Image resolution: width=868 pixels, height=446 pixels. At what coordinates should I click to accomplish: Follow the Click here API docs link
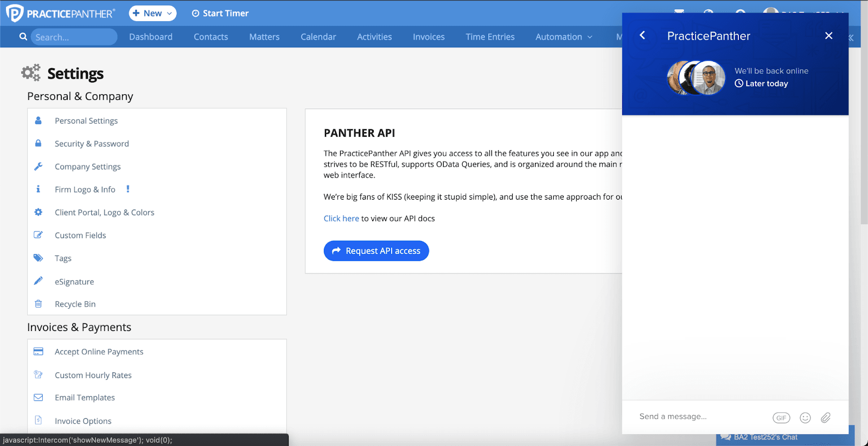(341, 218)
